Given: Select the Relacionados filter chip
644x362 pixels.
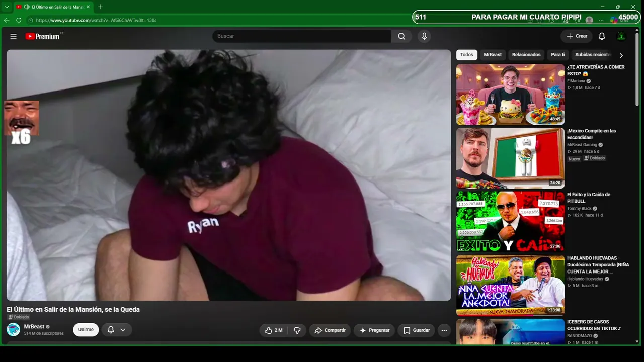Looking at the screenshot, I should tap(526, 55).
